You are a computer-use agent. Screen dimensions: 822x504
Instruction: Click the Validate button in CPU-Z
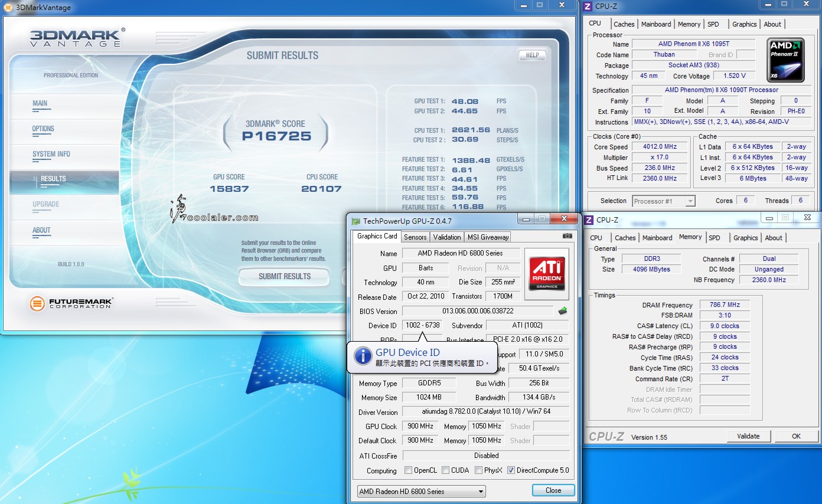[x=748, y=436]
